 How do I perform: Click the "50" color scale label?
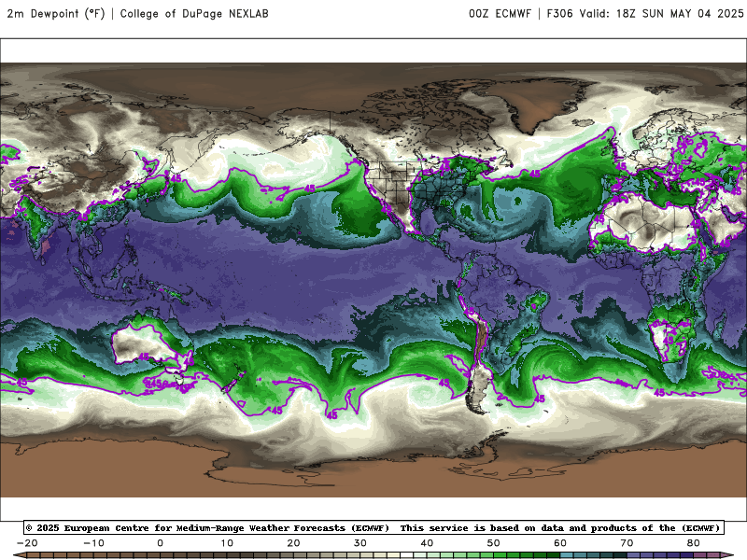[x=494, y=543]
